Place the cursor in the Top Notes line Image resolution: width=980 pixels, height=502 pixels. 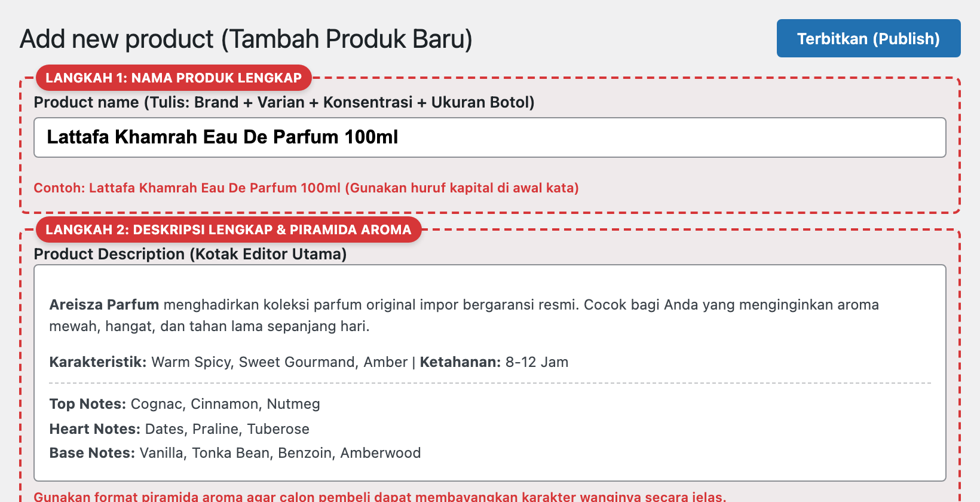(185, 404)
